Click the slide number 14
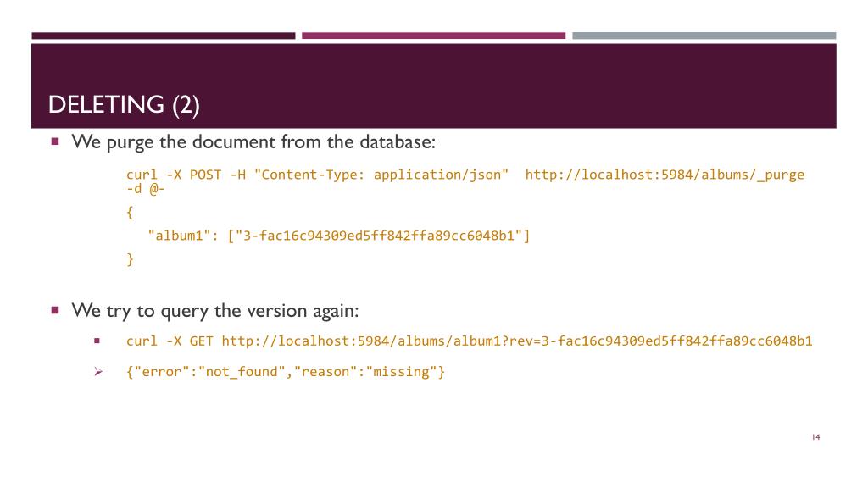Viewport: 868px width, 488px height. pos(815,436)
